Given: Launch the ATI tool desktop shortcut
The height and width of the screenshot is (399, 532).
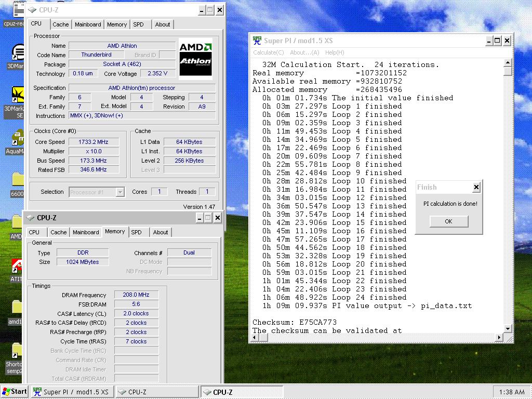Looking at the screenshot, I should click(x=17, y=266).
